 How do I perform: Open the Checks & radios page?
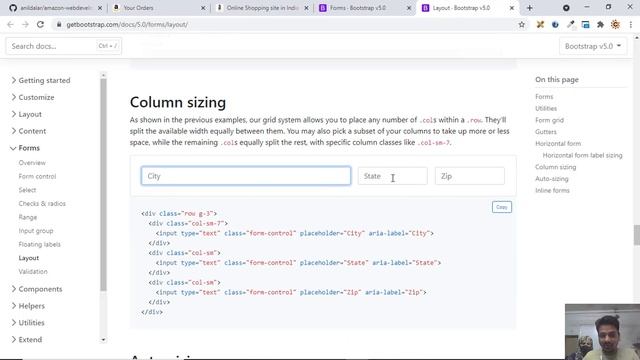pyautogui.click(x=42, y=203)
